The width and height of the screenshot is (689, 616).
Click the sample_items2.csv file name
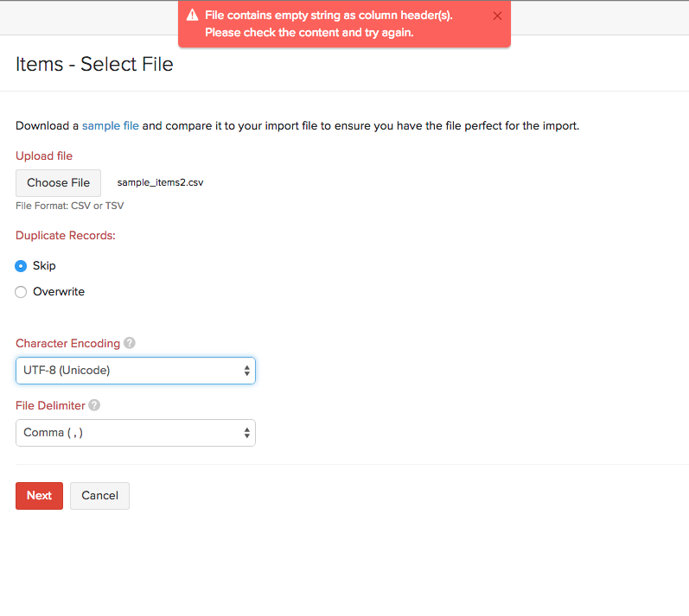(x=160, y=182)
